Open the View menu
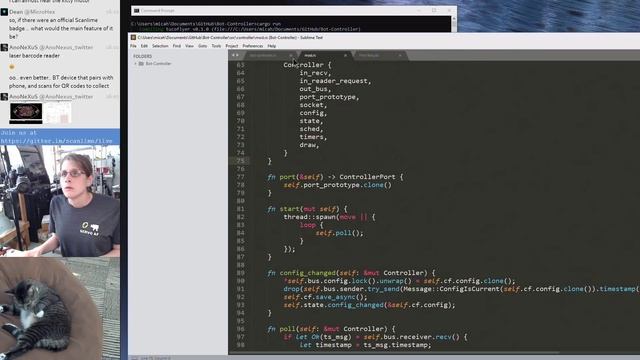The image size is (640, 360). click(x=189, y=46)
